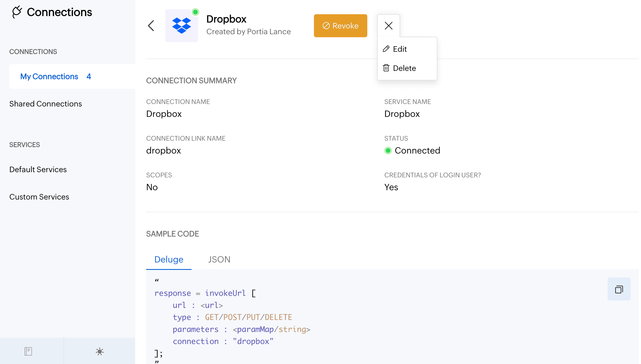Click the Service Name value Dropbox

[x=402, y=114]
